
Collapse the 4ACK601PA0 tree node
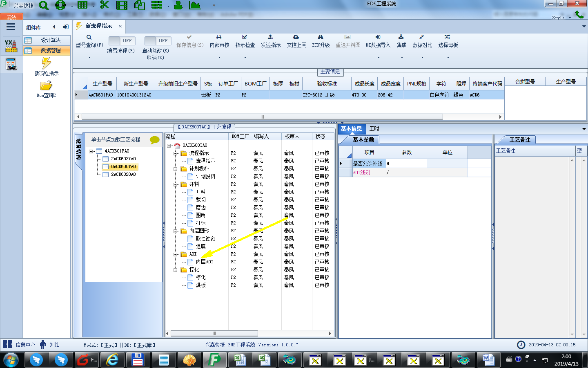91,151
